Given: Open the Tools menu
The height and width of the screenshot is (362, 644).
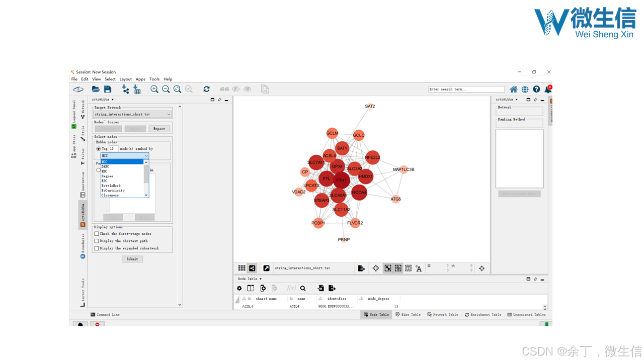Looking at the screenshot, I should (154, 79).
